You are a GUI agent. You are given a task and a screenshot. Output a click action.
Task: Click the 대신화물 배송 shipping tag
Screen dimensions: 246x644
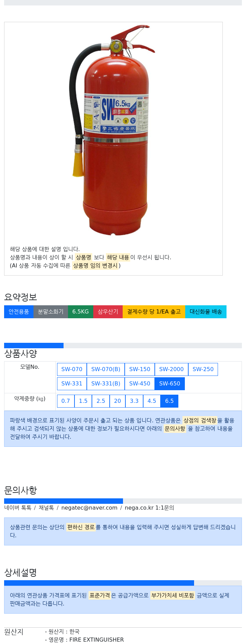pyautogui.click(x=206, y=312)
